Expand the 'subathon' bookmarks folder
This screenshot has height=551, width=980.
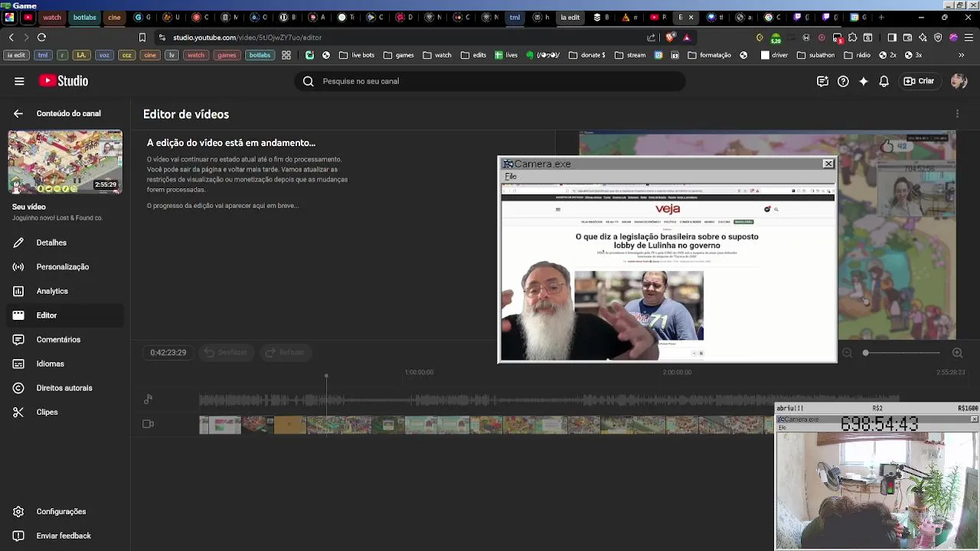[x=816, y=55]
